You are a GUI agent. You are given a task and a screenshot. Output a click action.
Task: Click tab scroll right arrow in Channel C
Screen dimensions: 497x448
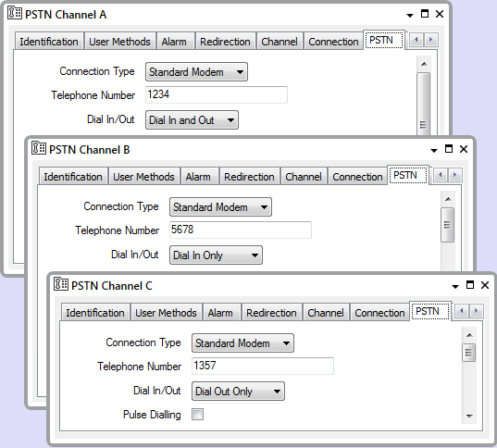476,311
